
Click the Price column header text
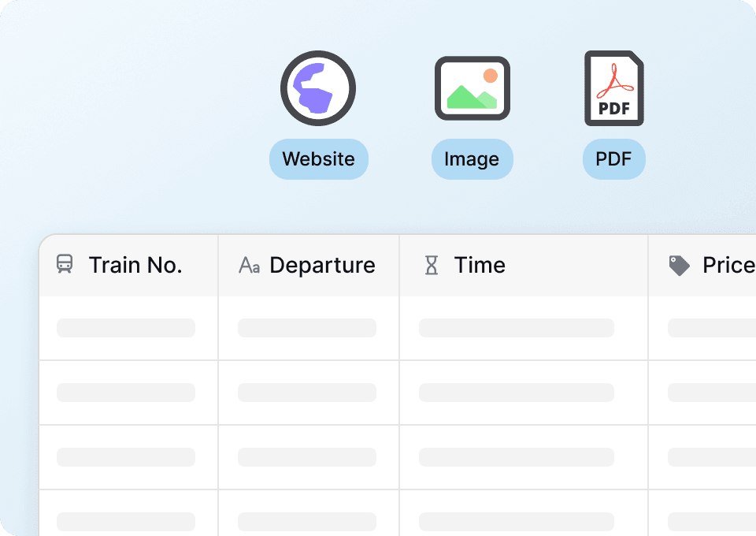(x=728, y=266)
